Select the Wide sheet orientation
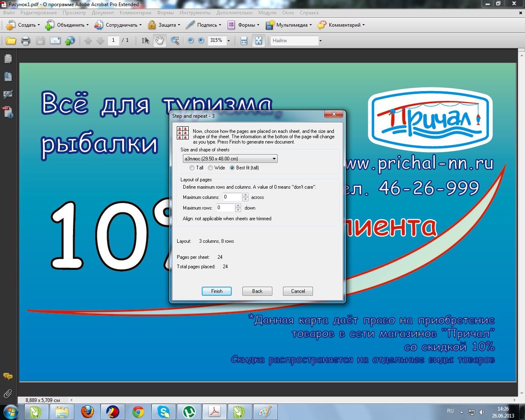 click(210, 168)
